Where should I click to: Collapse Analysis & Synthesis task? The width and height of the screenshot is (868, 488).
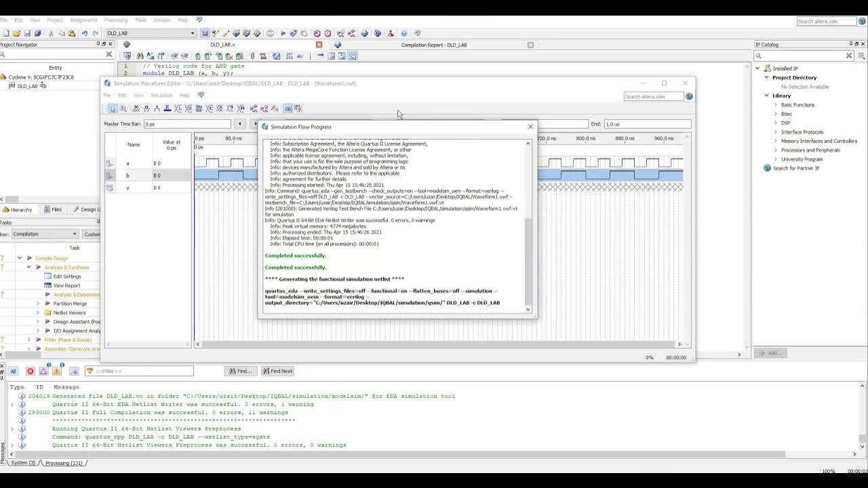tap(28, 267)
